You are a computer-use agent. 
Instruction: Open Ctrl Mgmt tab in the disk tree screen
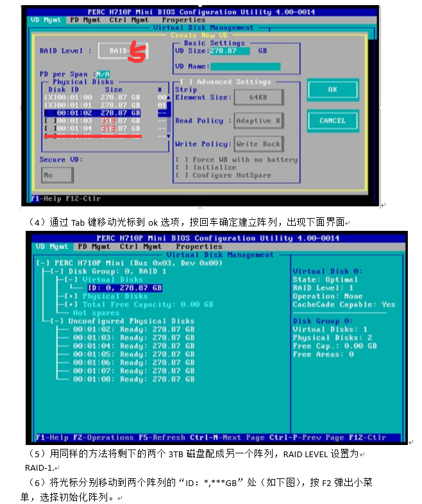tap(140, 246)
